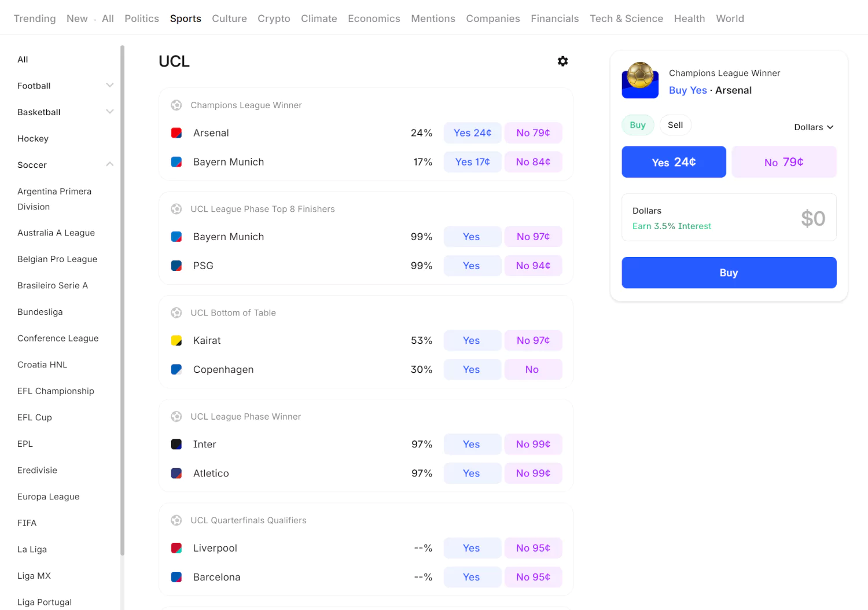Click the Kairat yellow team icon
Viewport: 868px width, 610px height.
point(176,340)
